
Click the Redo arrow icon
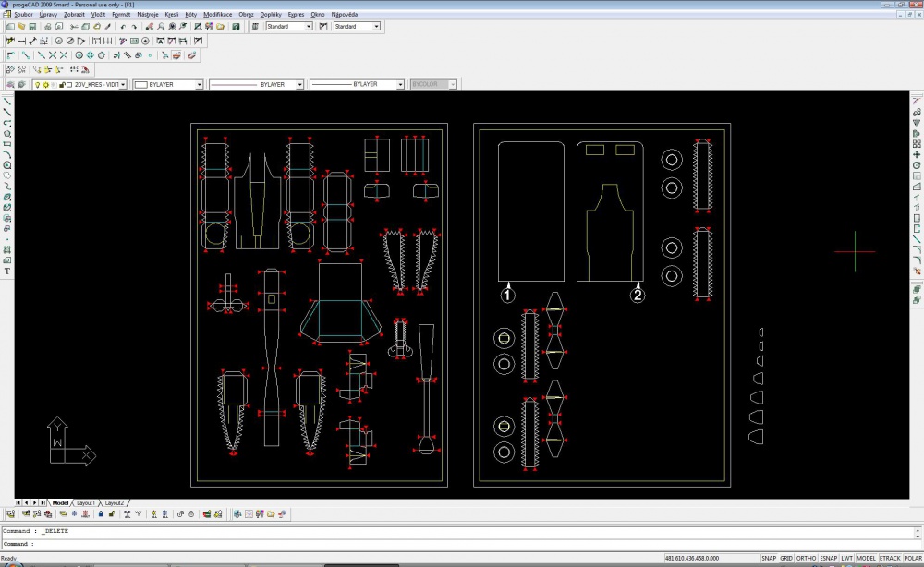[134, 27]
